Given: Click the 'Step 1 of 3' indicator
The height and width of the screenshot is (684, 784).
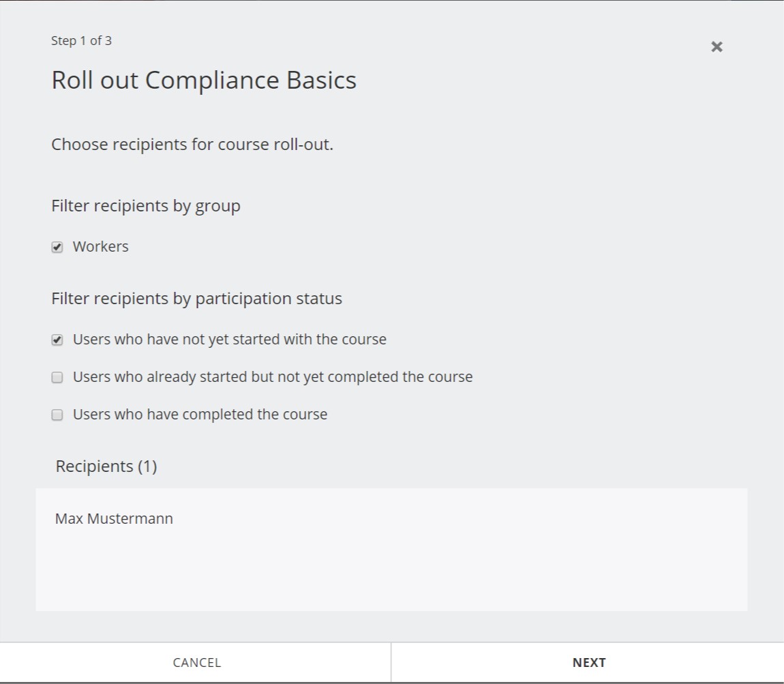Looking at the screenshot, I should pyautogui.click(x=81, y=41).
